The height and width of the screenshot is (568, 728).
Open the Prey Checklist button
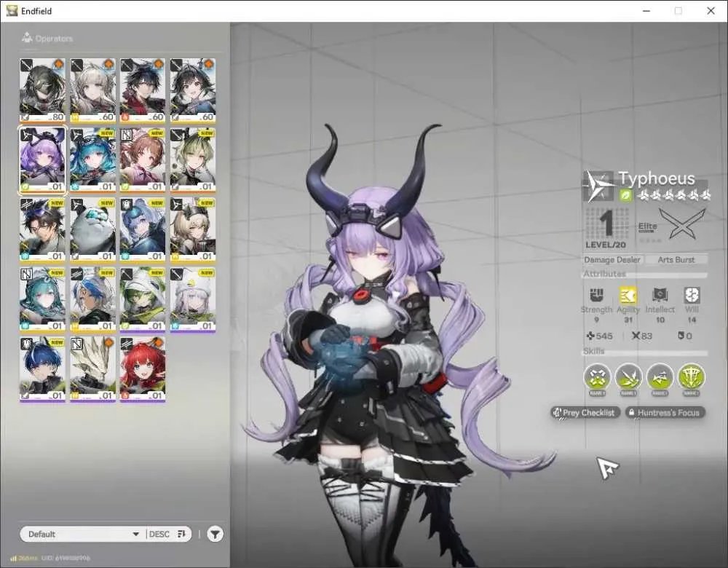585,412
